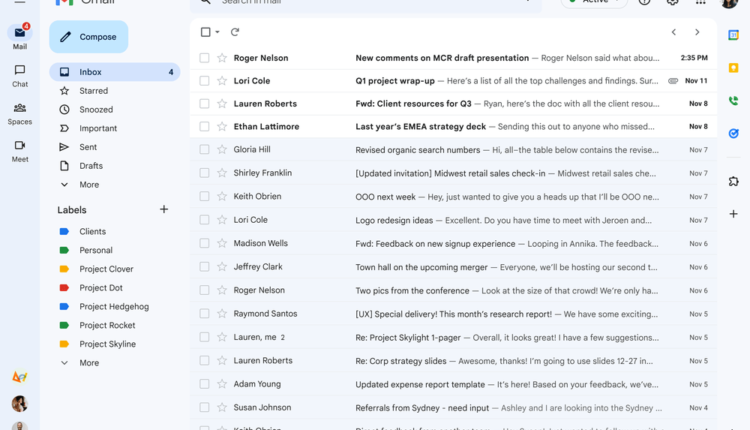Go to the Starred folder
This screenshot has height=430, width=750.
93,91
